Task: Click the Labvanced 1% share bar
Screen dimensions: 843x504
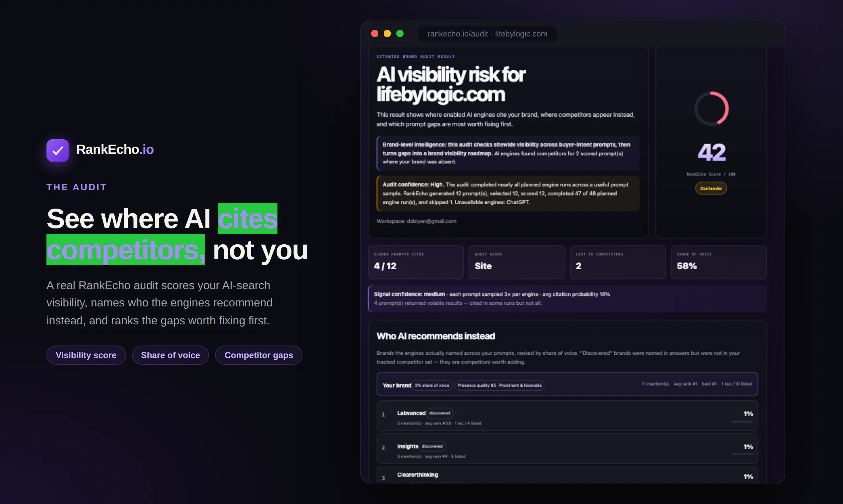Action: coord(742,421)
